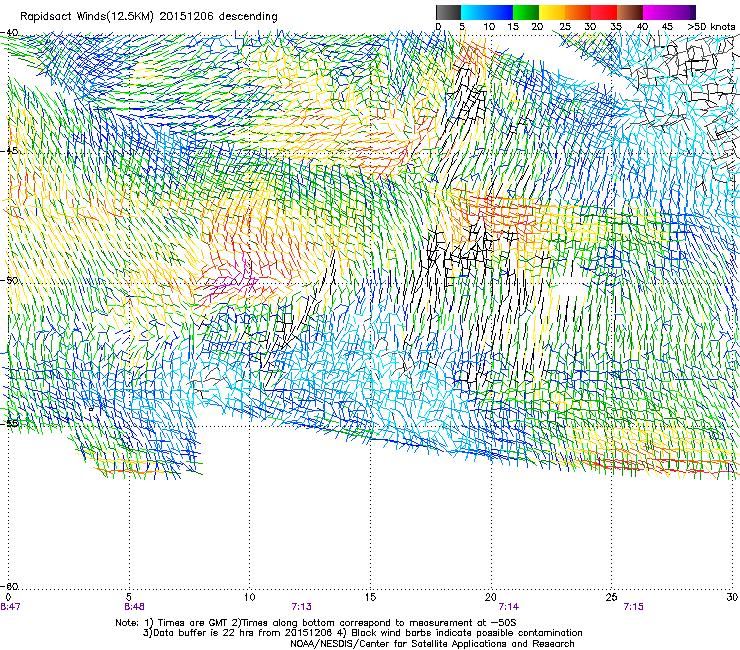Screen dimensions: 740x650
Task: Click the purple '7:14' overpass time
Action: pyautogui.click(x=509, y=607)
